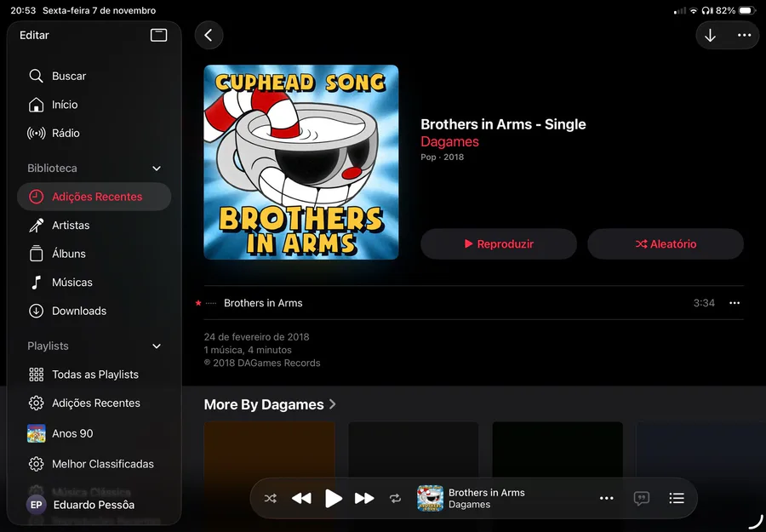Viewport: 766px width, 532px height.
Task: Click the Anos 90 playlist cover
Action: [36, 433]
